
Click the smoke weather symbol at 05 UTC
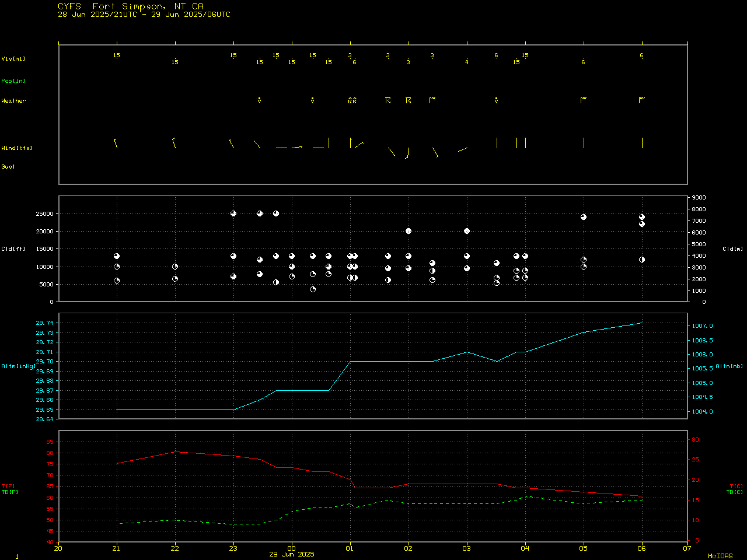(x=584, y=100)
